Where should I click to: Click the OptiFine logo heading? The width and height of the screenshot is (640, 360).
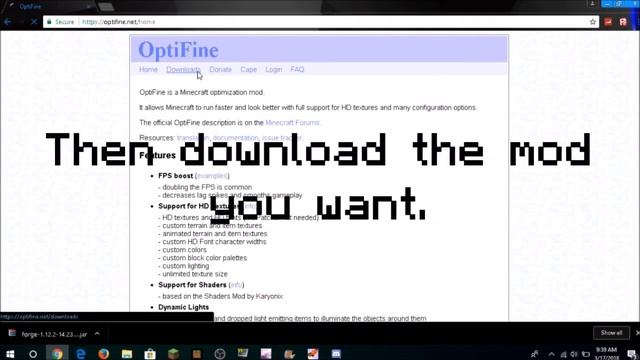click(178, 50)
